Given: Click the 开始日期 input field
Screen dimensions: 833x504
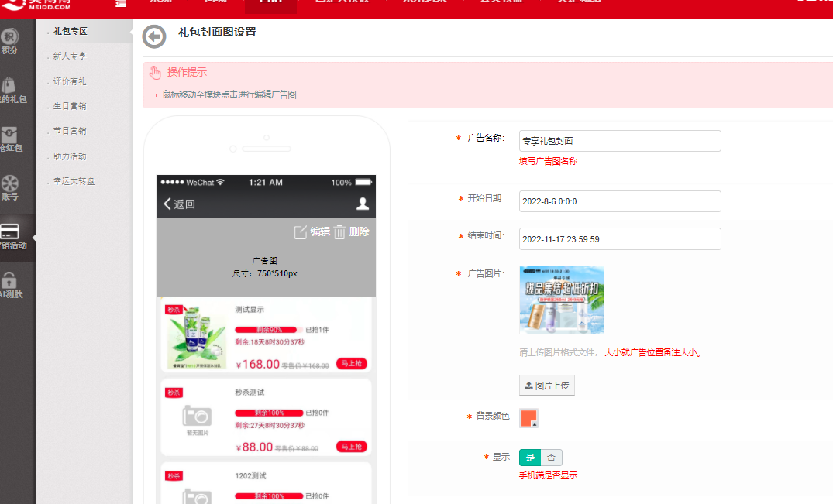Looking at the screenshot, I should (x=620, y=201).
